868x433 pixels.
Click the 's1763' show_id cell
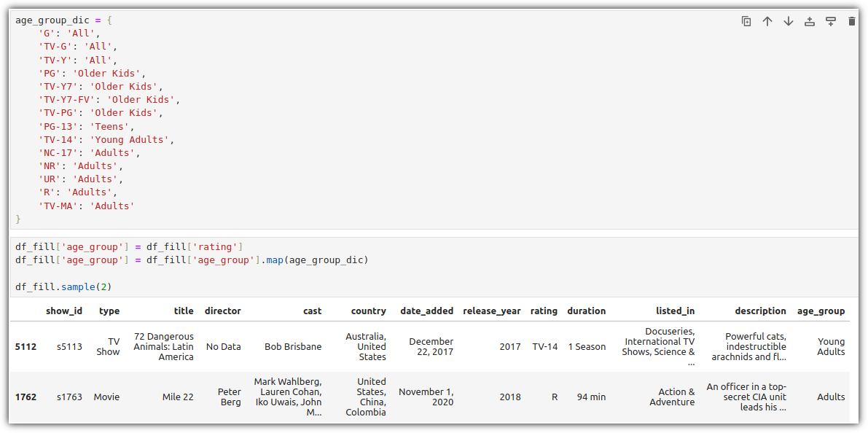[x=70, y=397]
